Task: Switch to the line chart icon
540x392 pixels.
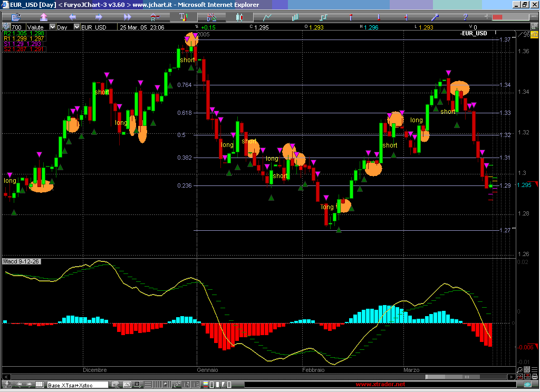Action: (x=267, y=17)
